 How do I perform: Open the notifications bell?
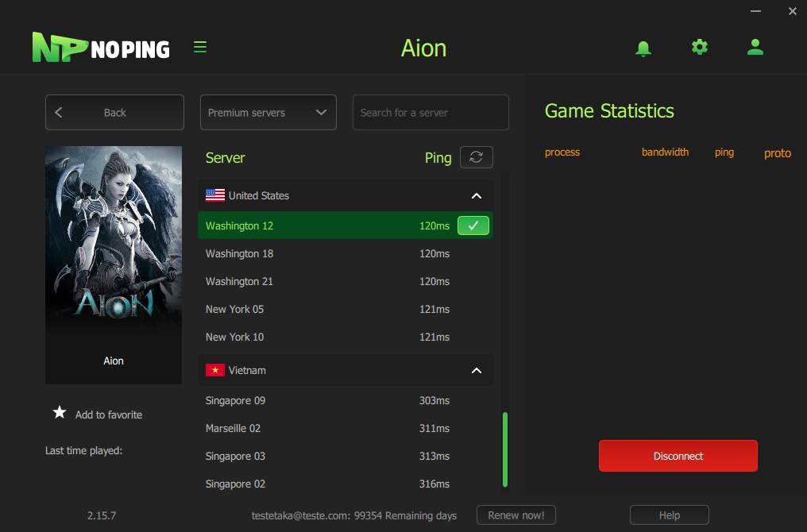pyautogui.click(x=643, y=48)
